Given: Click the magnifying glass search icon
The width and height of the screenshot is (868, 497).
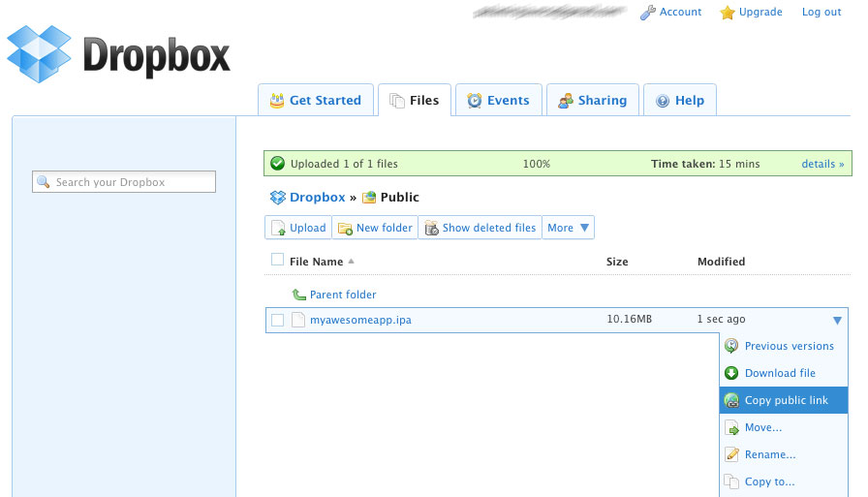Looking at the screenshot, I should point(44,181).
